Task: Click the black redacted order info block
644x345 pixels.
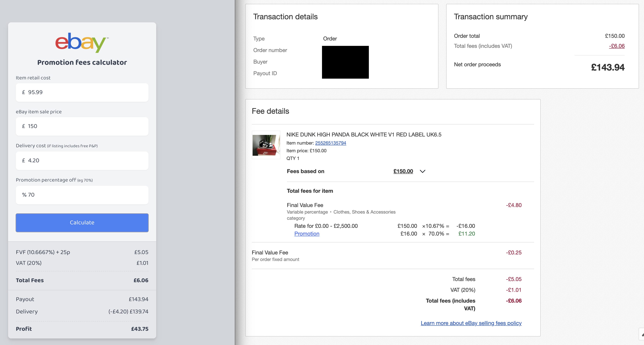Action: (345, 62)
